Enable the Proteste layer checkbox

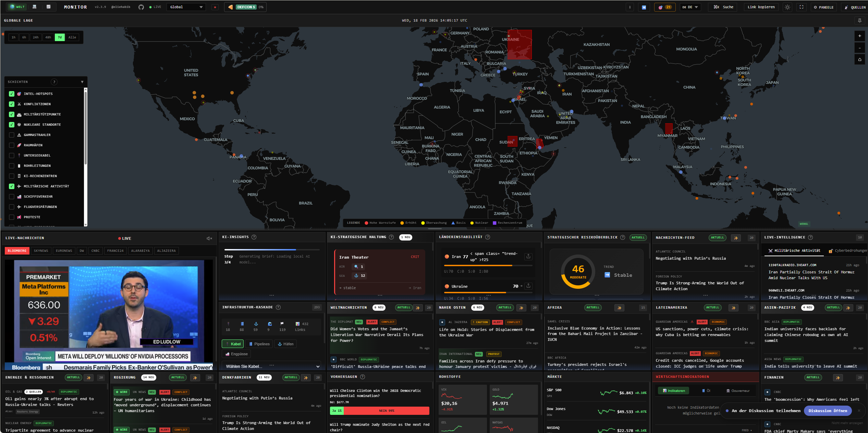[12, 217]
